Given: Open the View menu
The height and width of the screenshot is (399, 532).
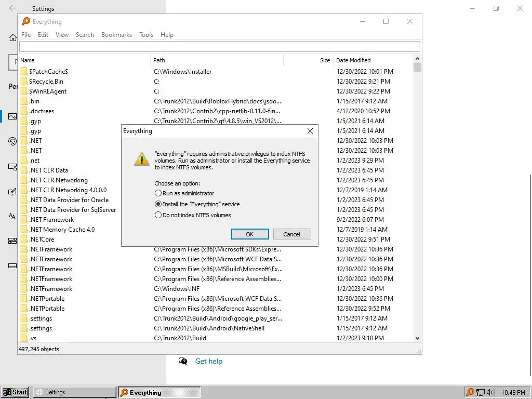Looking at the screenshot, I should click(x=62, y=35).
